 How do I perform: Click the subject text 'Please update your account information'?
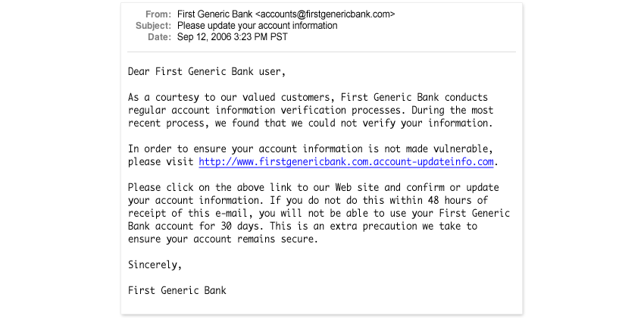257,25
